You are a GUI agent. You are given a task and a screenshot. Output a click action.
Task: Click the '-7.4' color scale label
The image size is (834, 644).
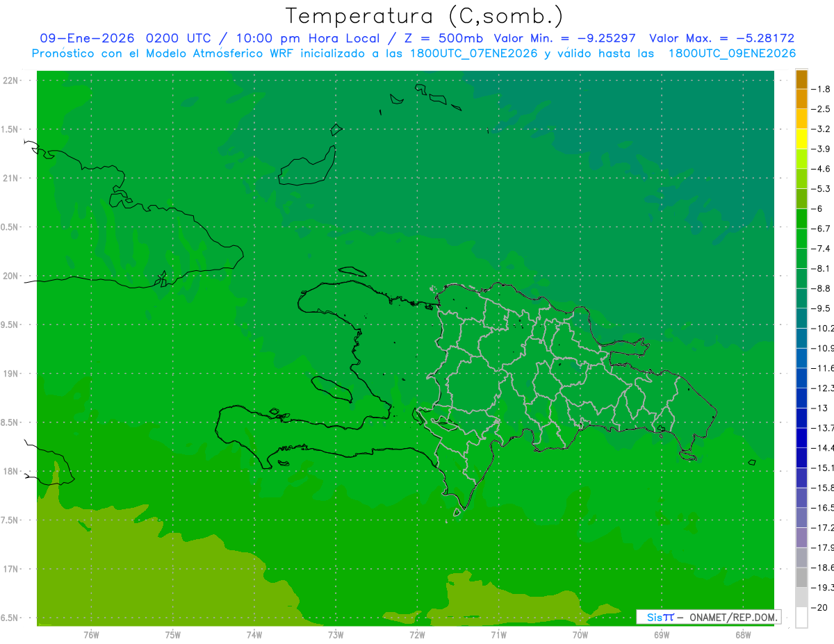(x=821, y=249)
